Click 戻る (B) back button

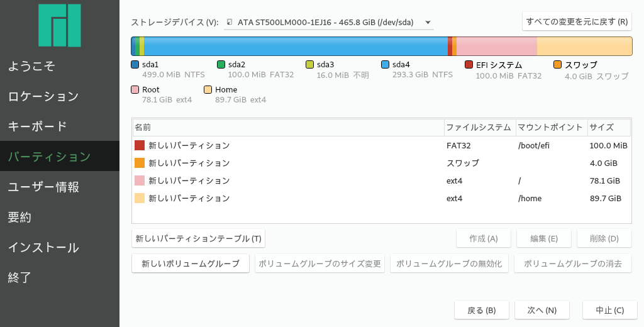tap(482, 310)
